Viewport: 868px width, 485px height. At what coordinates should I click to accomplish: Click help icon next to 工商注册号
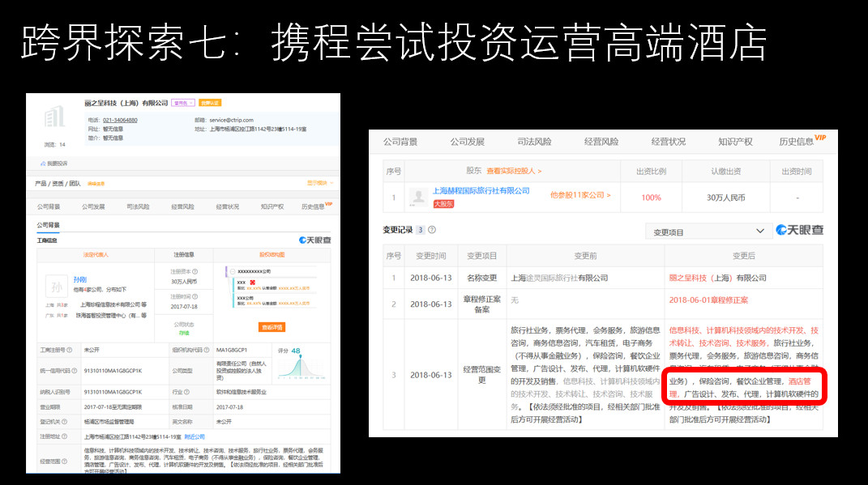[x=69, y=350]
